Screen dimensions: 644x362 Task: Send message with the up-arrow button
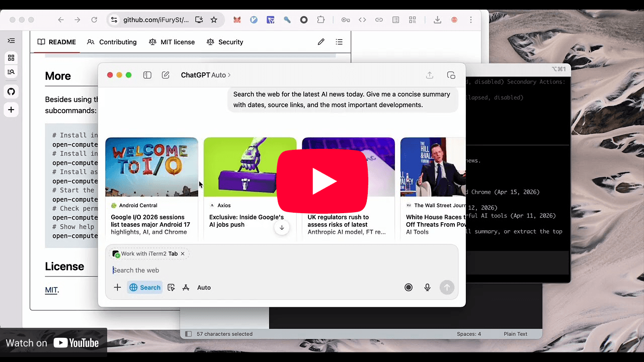447,288
